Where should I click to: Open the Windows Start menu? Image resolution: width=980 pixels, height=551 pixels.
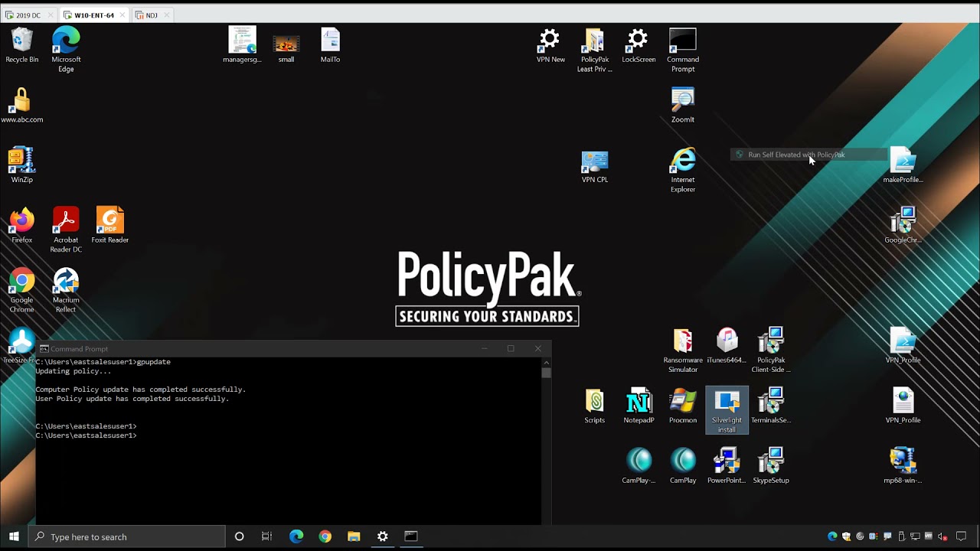pyautogui.click(x=14, y=536)
